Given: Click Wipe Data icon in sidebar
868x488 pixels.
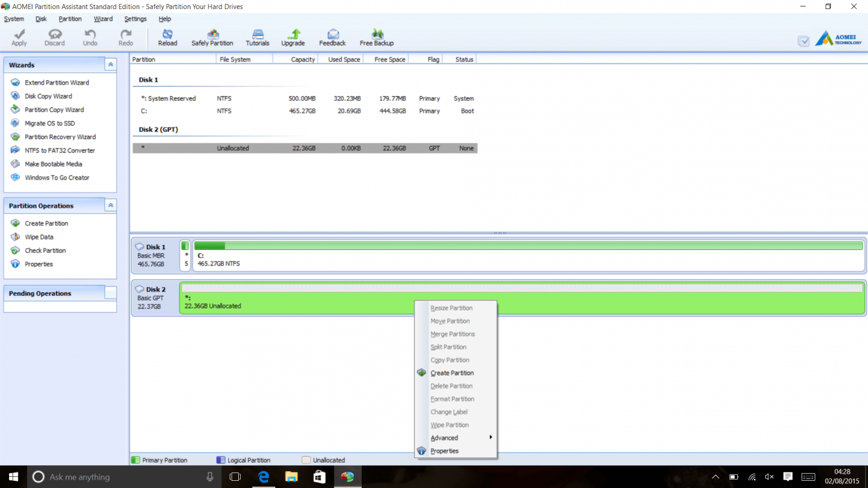Looking at the screenshot, I should click(x=15, y=237).
